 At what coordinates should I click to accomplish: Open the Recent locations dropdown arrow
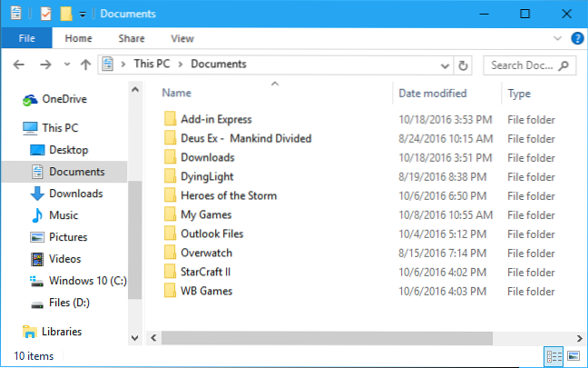pyautogui.click(x=64, y=65)
